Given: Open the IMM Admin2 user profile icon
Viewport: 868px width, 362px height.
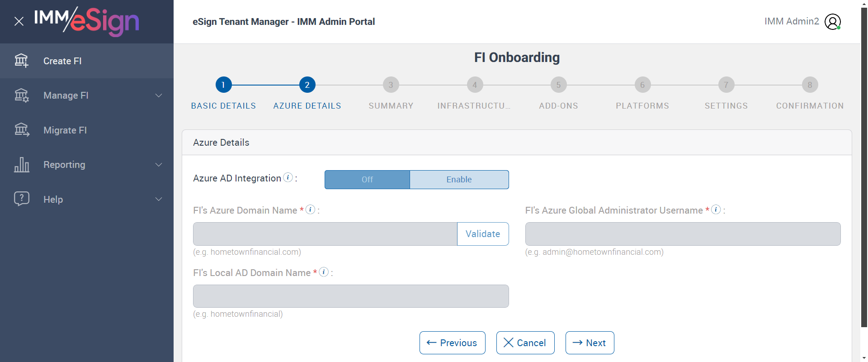Looking at the screenshot, I should pyautogui.click(x=832, y=22).
